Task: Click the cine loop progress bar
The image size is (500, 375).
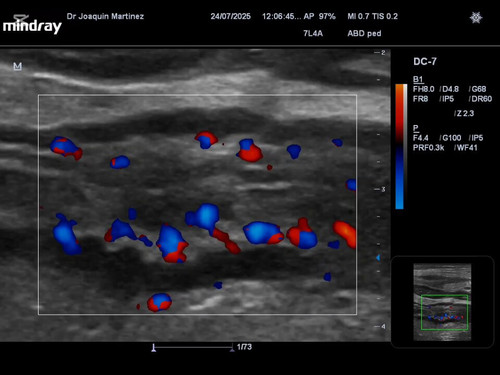Action: pos(193,347)
